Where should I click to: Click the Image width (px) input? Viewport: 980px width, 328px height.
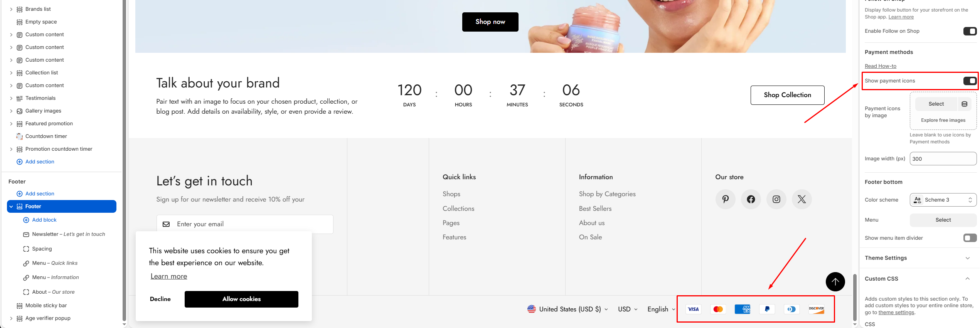point(943,159)
